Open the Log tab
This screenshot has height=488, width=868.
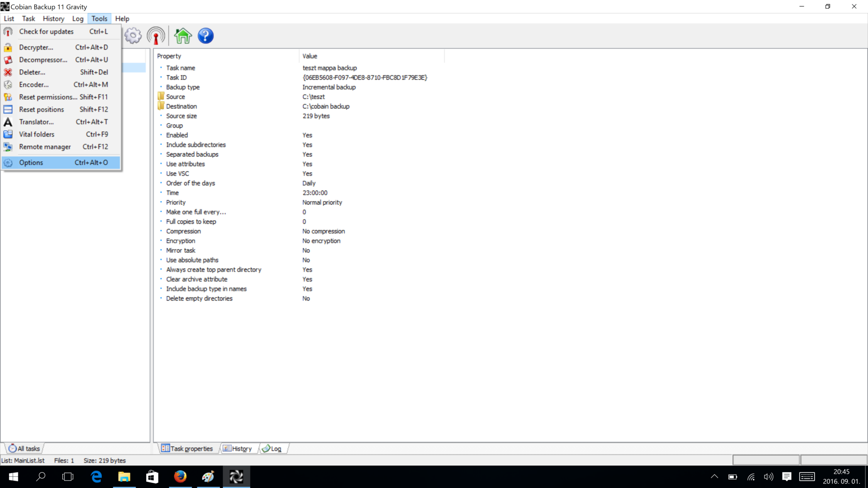(274, 448)
